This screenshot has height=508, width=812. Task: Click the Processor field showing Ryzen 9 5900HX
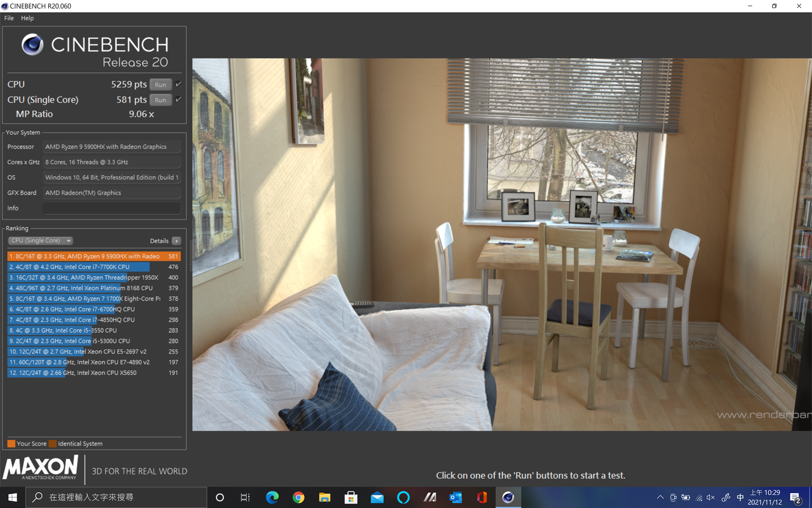pyautogui.click(x=112, y=147)
